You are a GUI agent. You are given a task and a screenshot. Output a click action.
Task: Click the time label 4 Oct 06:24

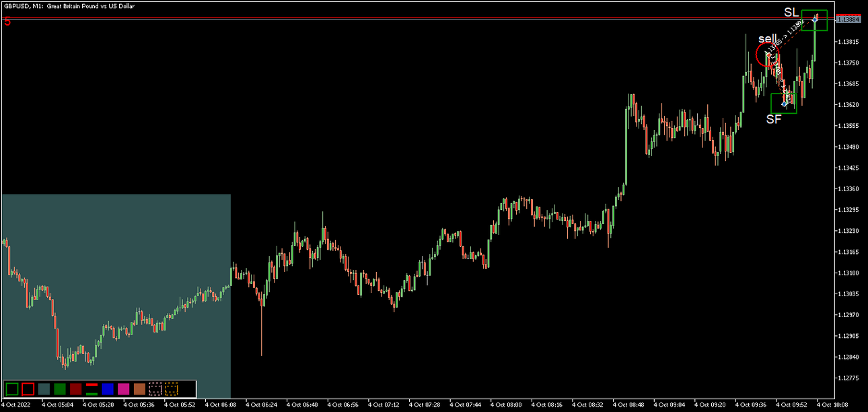point(262,405)
